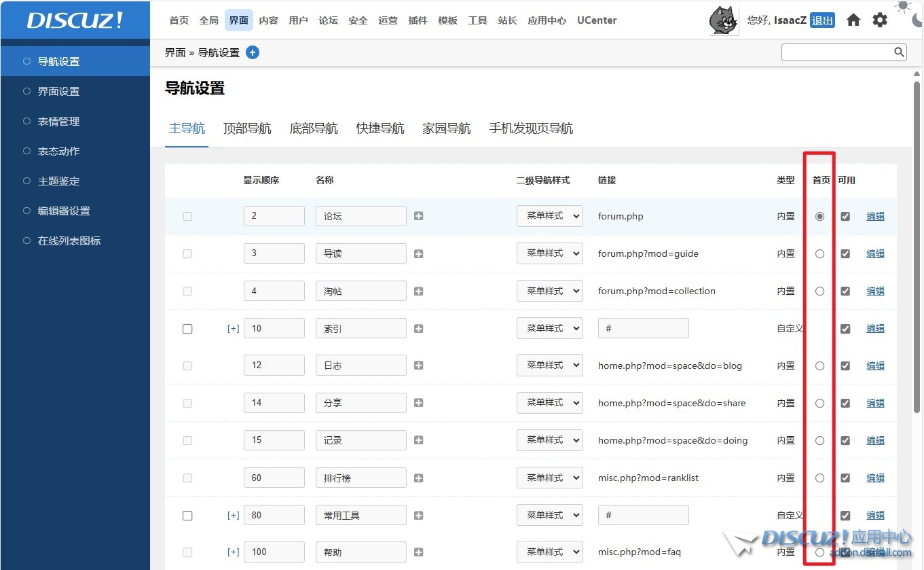Click the 退出 logout button
924x570 pixels.
point(822,20)
